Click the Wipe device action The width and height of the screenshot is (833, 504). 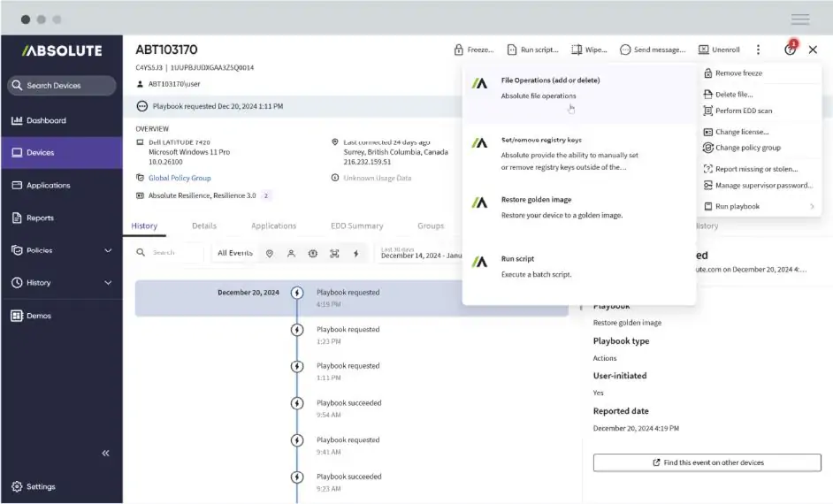[x=589, y=50]
